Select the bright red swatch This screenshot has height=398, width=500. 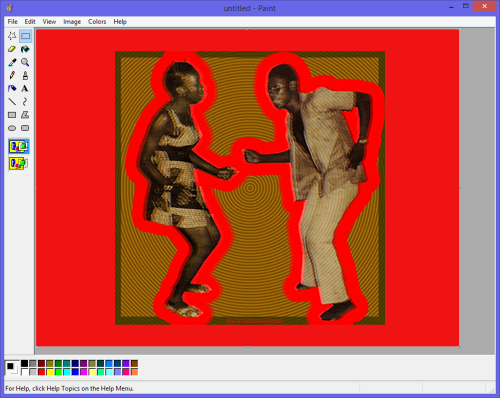point(41,372)
